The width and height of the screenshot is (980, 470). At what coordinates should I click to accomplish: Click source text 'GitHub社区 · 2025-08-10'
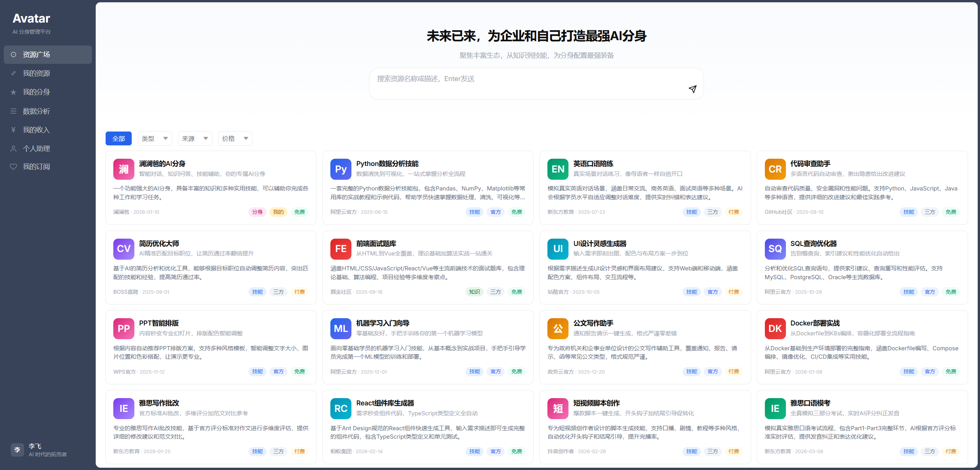pos(794,212)
